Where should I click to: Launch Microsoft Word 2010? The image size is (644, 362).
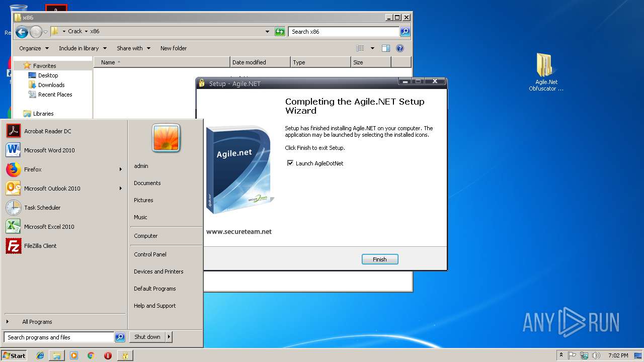(64, 150)
